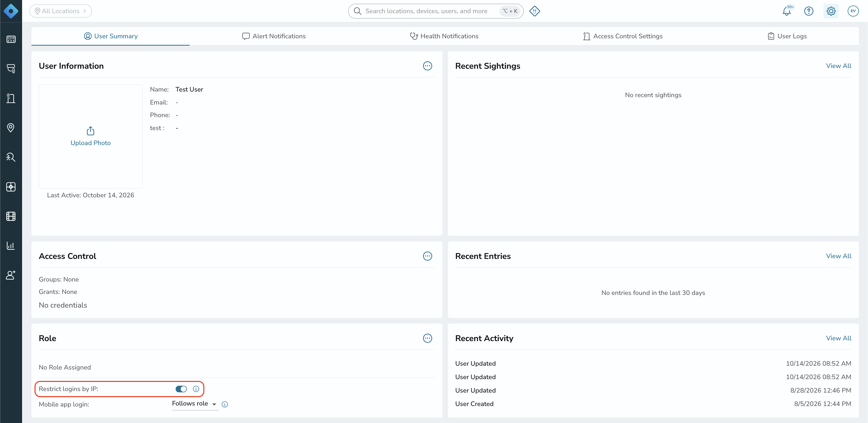
Task: Open the Follows role dropdown
Action: point(195,404)
